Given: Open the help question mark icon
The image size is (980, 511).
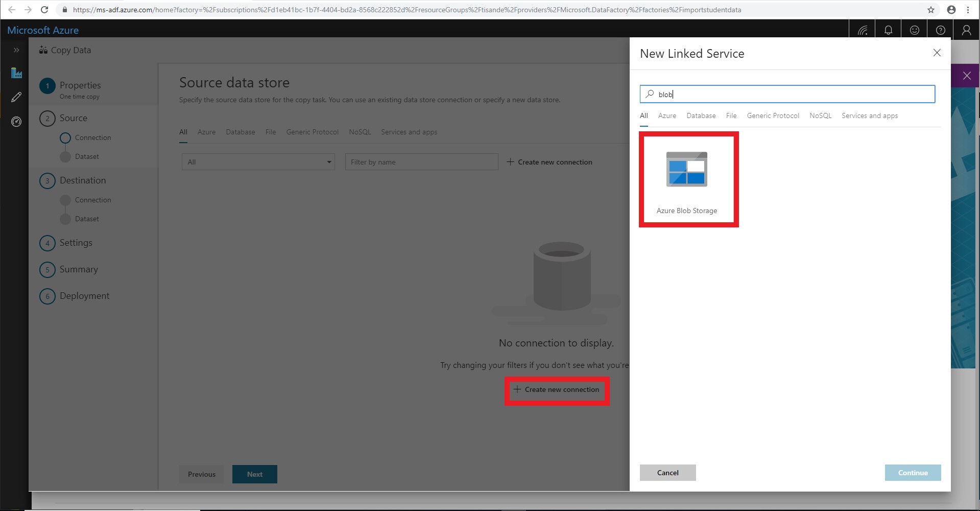Looking at the screenshot, I should click(940, 30).
